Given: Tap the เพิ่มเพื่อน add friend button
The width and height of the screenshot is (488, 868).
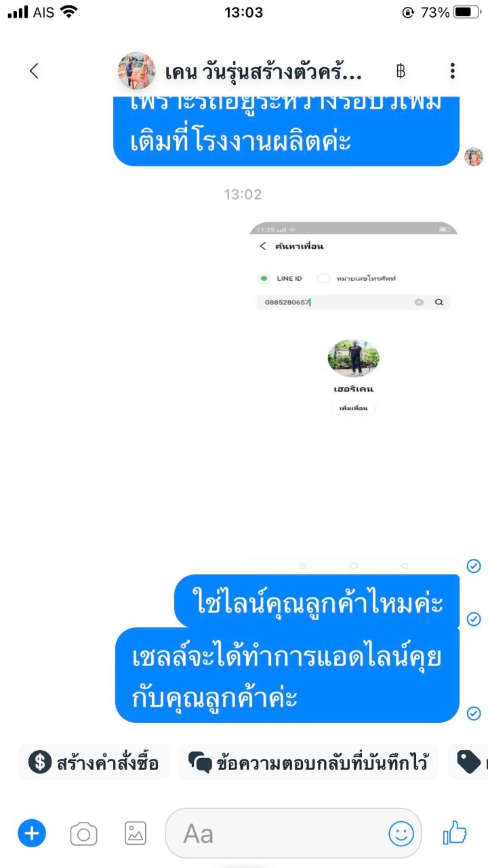Looking at the screenshot, I should (x=353, y=408).
